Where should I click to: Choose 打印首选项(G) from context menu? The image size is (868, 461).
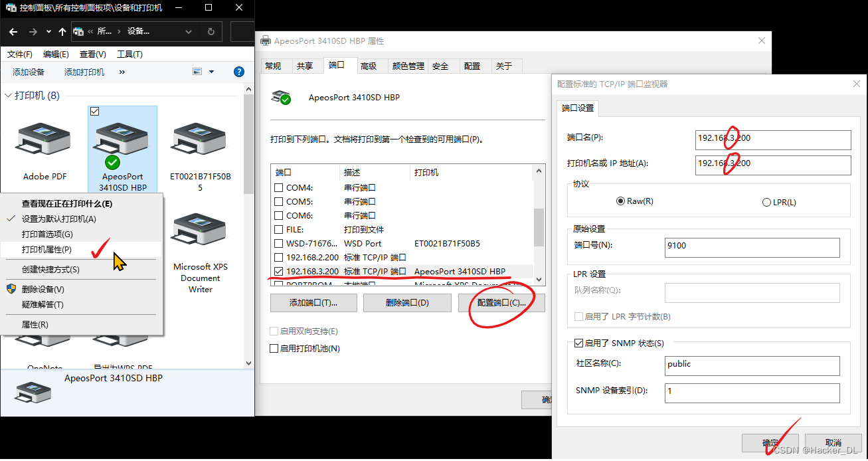click(x=82, y=234)
